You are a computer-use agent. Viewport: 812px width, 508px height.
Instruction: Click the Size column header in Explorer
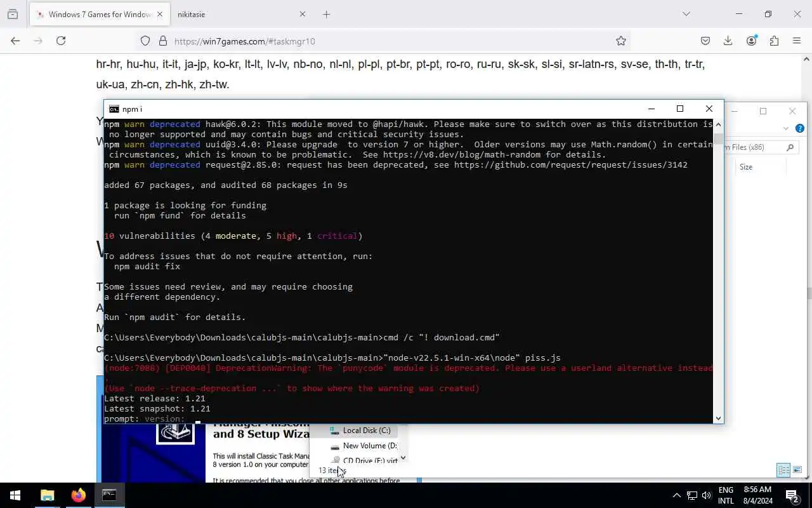click(746, 167)
